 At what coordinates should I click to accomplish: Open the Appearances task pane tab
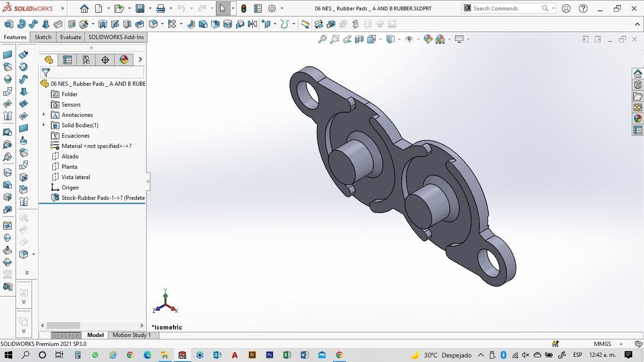click(x=638, y=119)
